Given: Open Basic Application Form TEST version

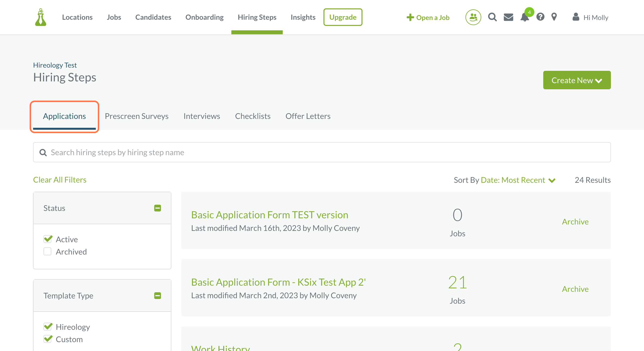Looking at the screenshot, I should [269, 215].
